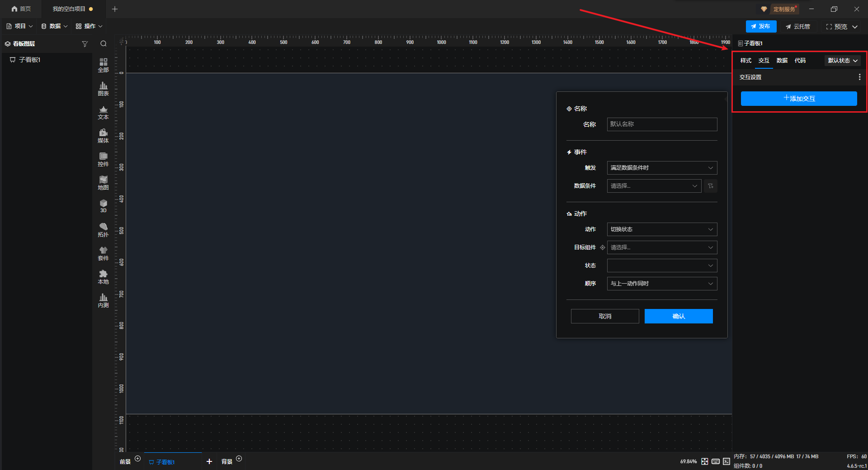
Task: Open the 媒体 media components category
Action: click(x=104, y=136)
